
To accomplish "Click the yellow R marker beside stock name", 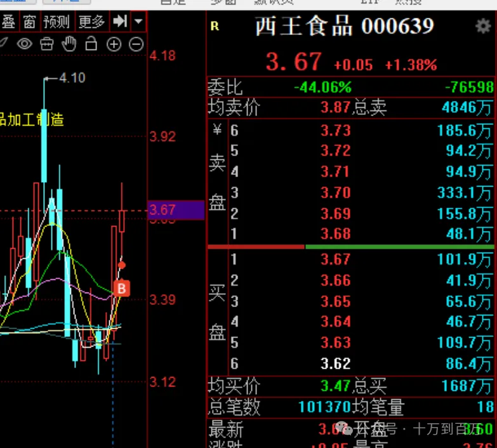I will pos(215,27).
